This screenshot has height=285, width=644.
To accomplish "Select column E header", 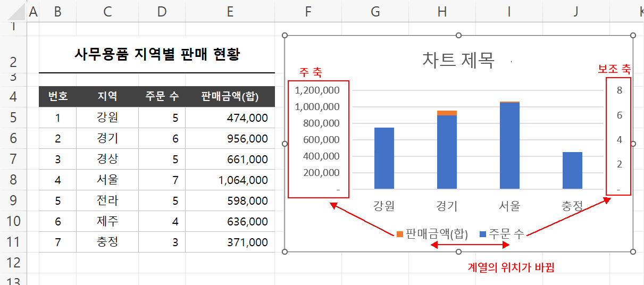I will coord(230,11).
